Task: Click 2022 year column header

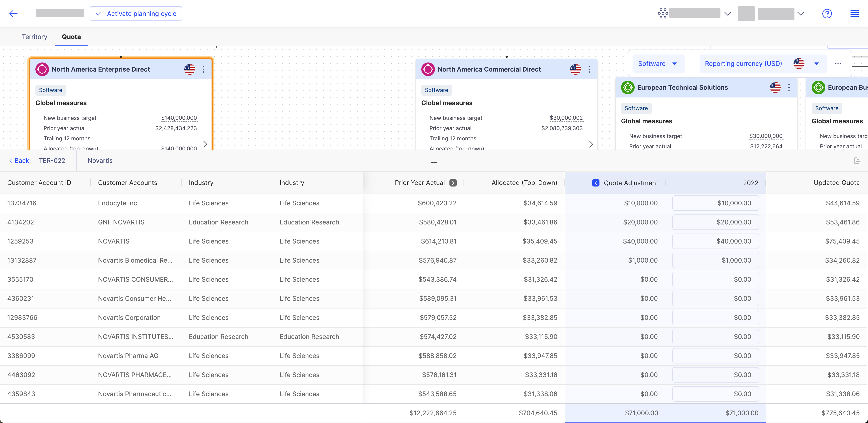Action: (751, 183)
